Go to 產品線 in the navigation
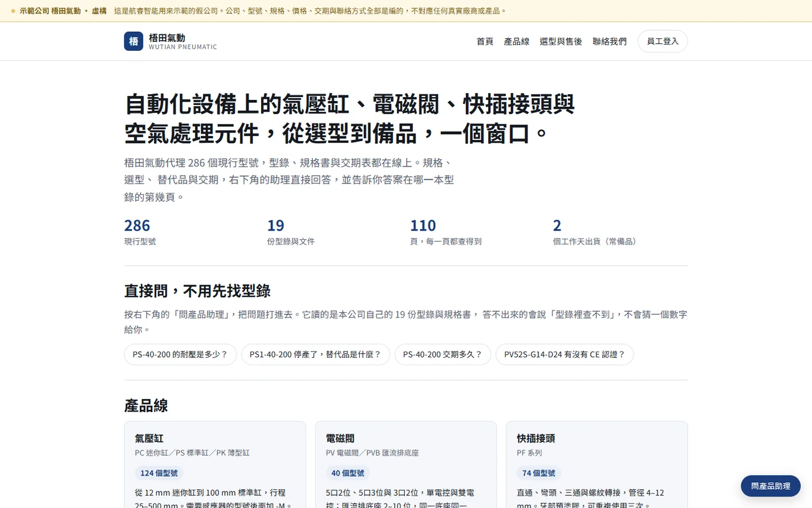Screen dimensions: 812x508 click(x=517, y=42)
